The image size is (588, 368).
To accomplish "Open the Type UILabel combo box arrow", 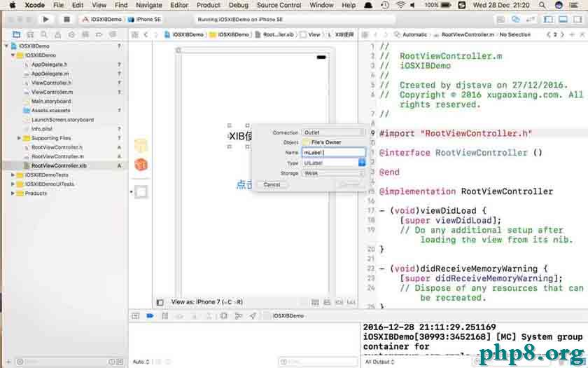I will (362, 163).
